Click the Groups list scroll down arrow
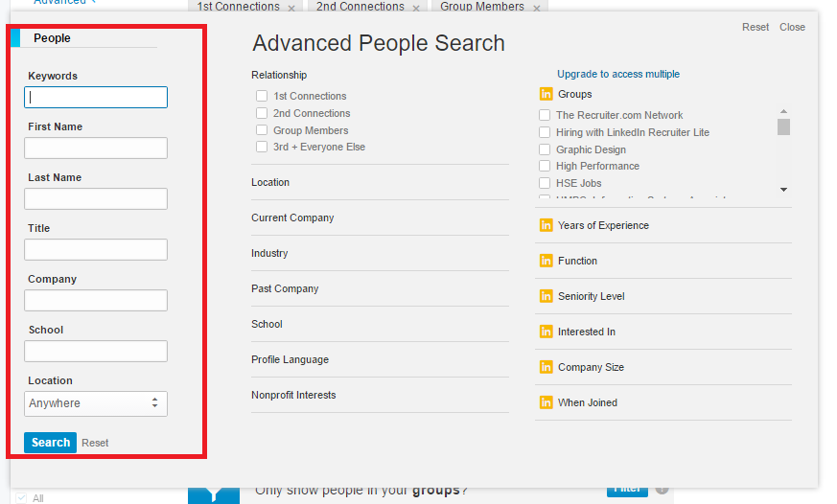Screen dimensions: 837x504 783,190
